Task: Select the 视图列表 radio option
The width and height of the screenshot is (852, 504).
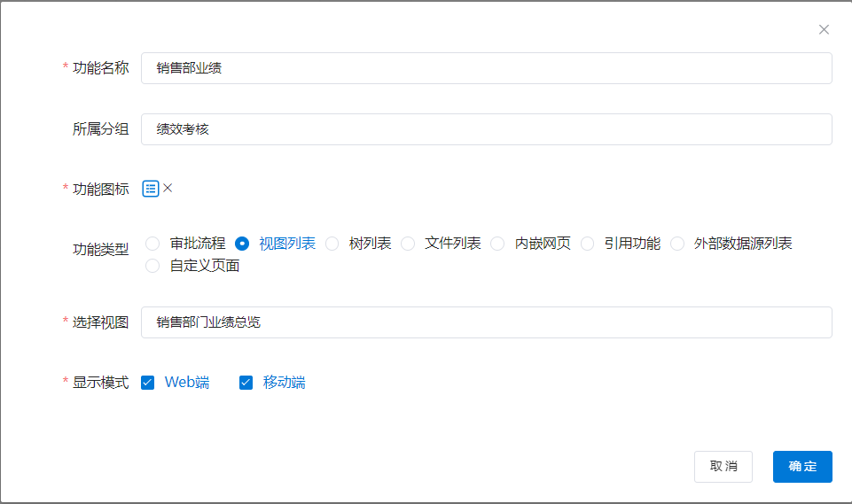Action: pyautogui.click(x=242, y=244)
